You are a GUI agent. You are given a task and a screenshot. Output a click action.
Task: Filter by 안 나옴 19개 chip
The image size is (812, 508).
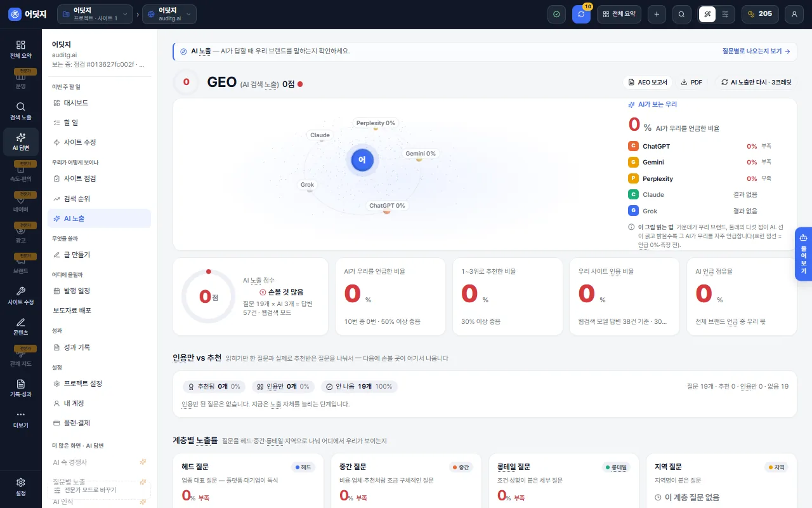point(358,386)
